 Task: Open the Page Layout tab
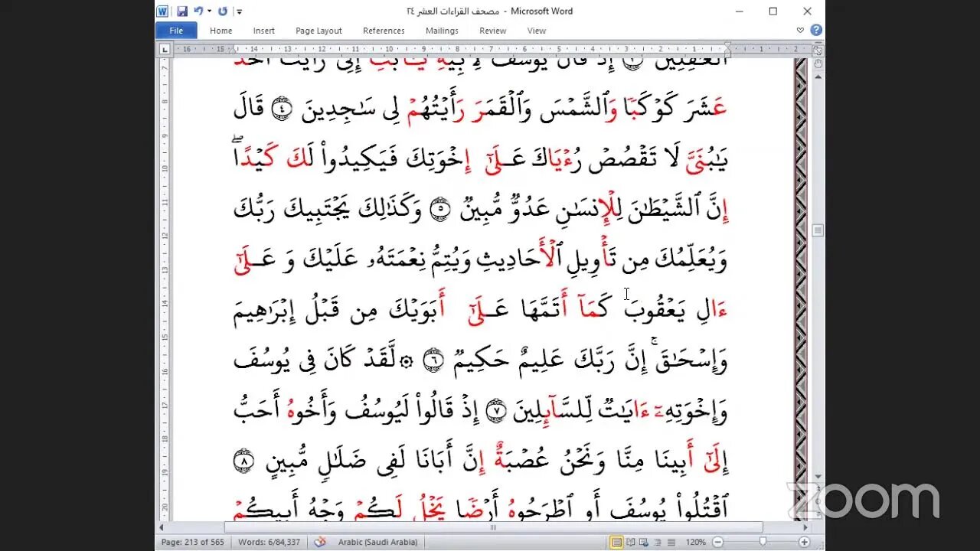[x=318, y=31]
